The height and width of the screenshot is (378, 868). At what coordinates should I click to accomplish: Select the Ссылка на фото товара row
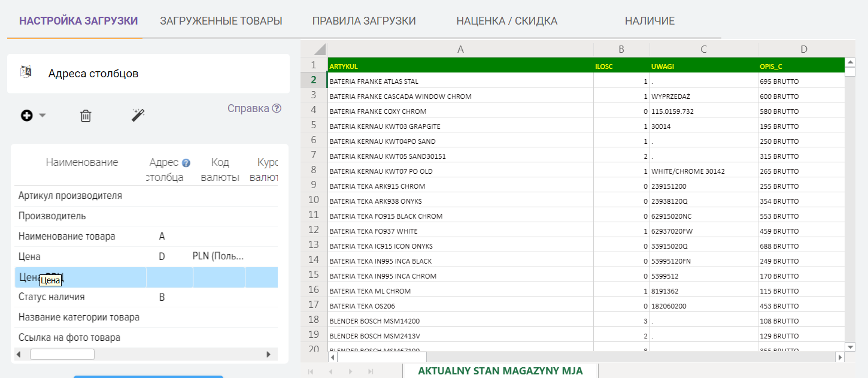(146, 338)
